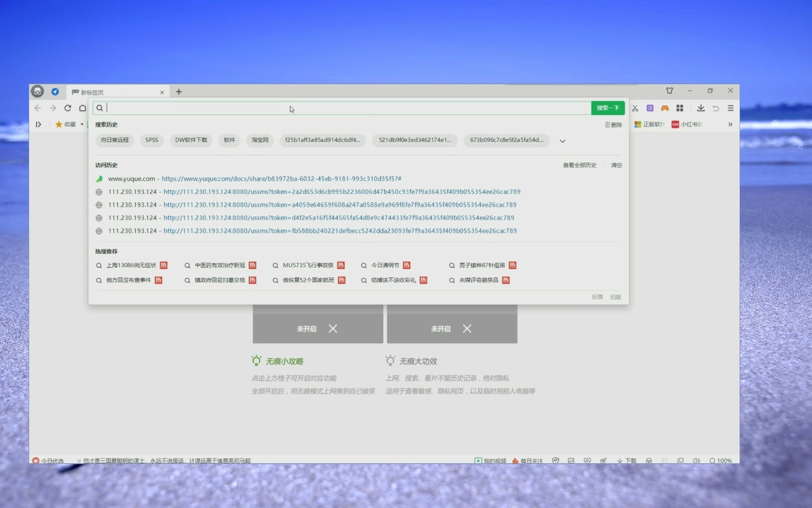This screenshot has height=508, width=812.
Task: Click 查看全部历史 link
Action: point(579,165)
